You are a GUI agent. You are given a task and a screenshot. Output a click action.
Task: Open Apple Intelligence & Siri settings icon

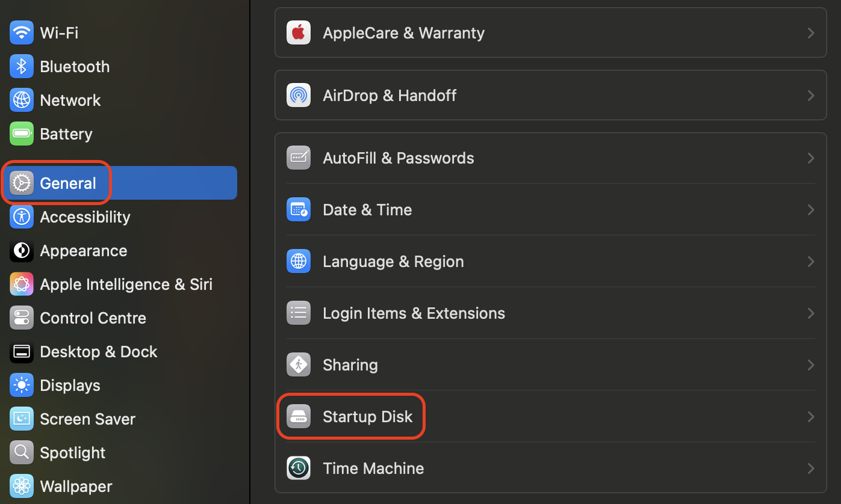point(21,284)
